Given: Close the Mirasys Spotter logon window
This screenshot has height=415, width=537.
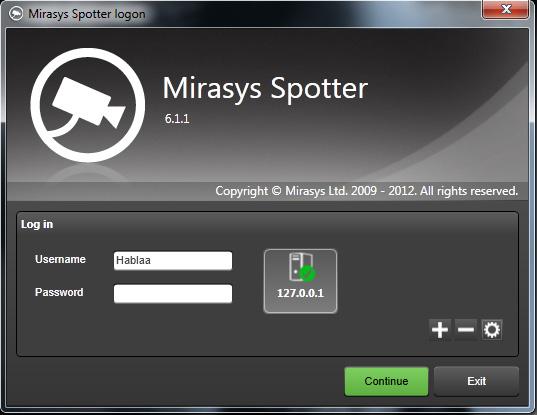Looking at the screenshot, I should tap(505, 9).
